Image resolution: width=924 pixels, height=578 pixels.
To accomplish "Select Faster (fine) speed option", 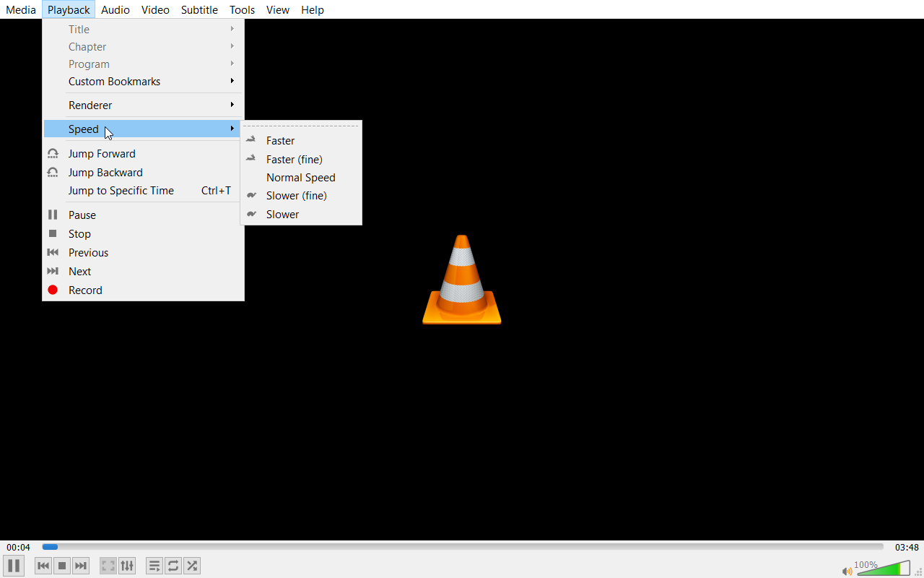I will coord(301,160).
